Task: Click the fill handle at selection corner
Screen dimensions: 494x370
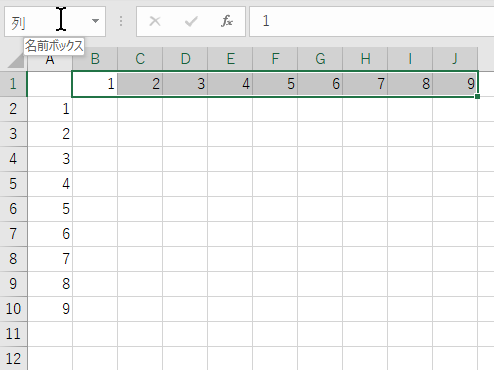Action: click(x=477, y=96)
